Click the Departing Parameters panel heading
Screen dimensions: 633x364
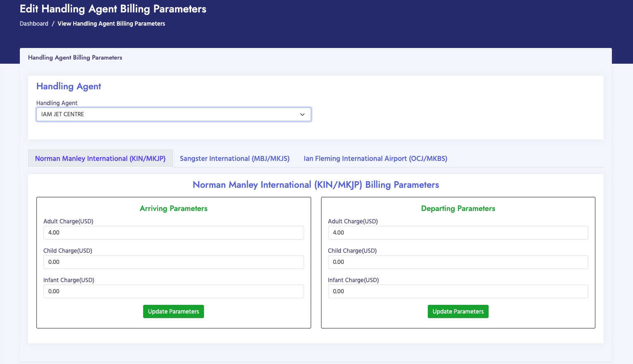pos(458,208)
